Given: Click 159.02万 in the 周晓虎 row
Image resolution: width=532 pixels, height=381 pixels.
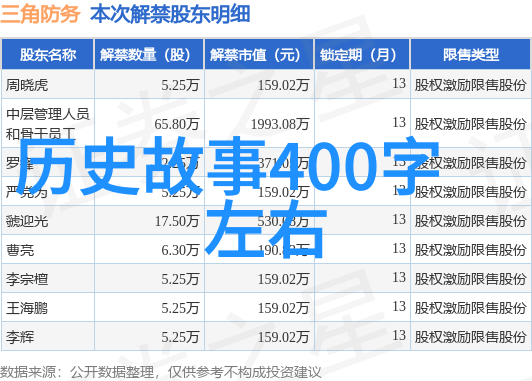Looking at the screenshot, I should (284, 85).
